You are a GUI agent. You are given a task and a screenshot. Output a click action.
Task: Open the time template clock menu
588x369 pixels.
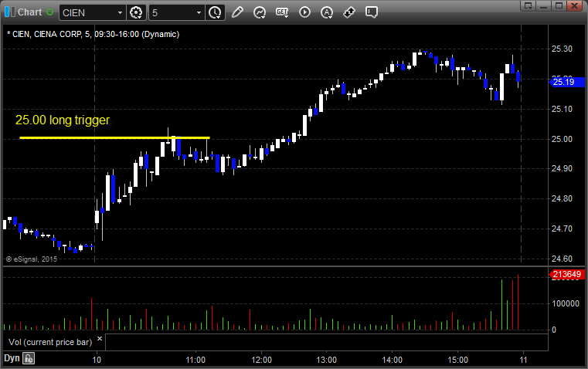coord(216,12)
